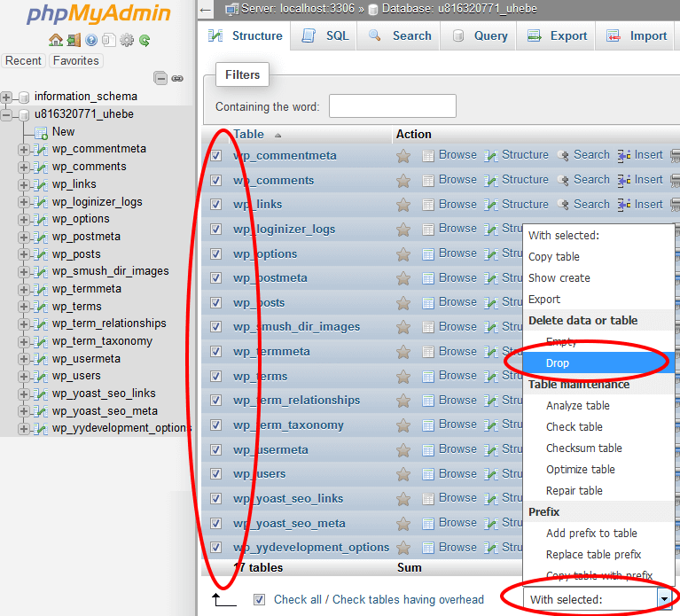Focus Containing the word filter field
Screen dimensions: 680x616
coord(393,105)
